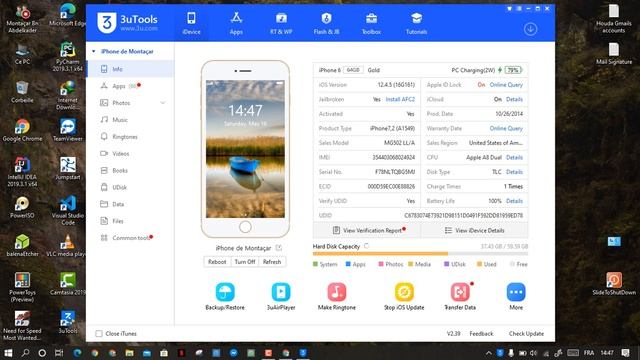Switch to the RT & WP tab
Viewport: 640px width, 360px height.
281,23
